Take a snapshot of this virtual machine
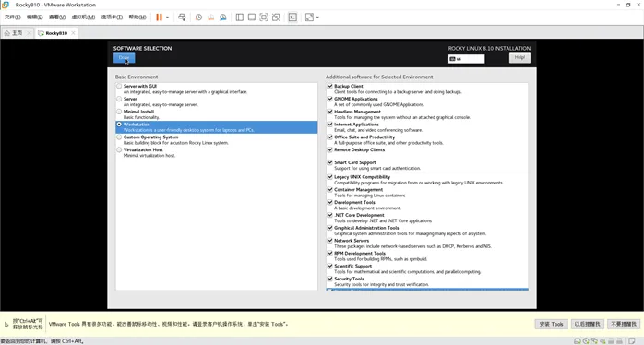The height and width of the screenshot is (345, 644). pos(198,18)
